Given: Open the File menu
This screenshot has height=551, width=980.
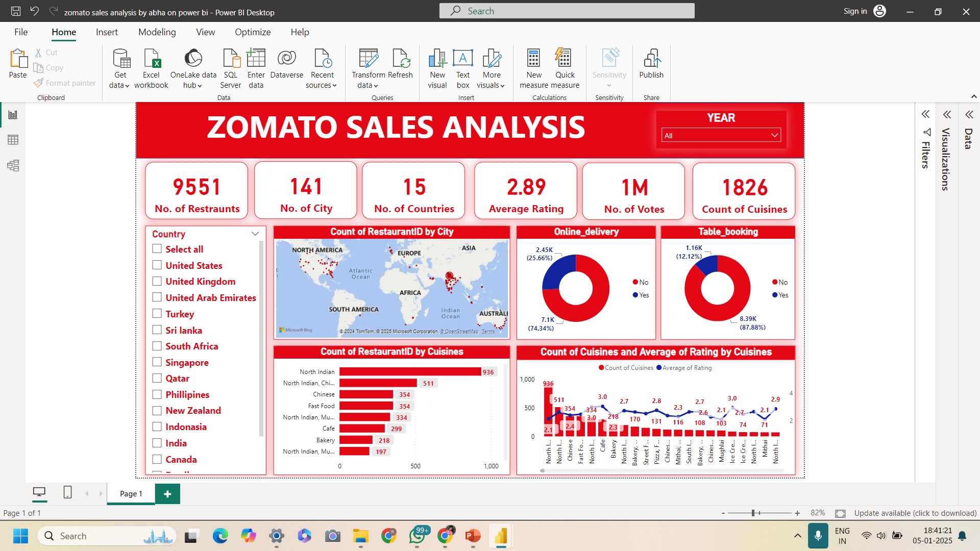Looking at the screenshot, I should click(x=21, y=32).
